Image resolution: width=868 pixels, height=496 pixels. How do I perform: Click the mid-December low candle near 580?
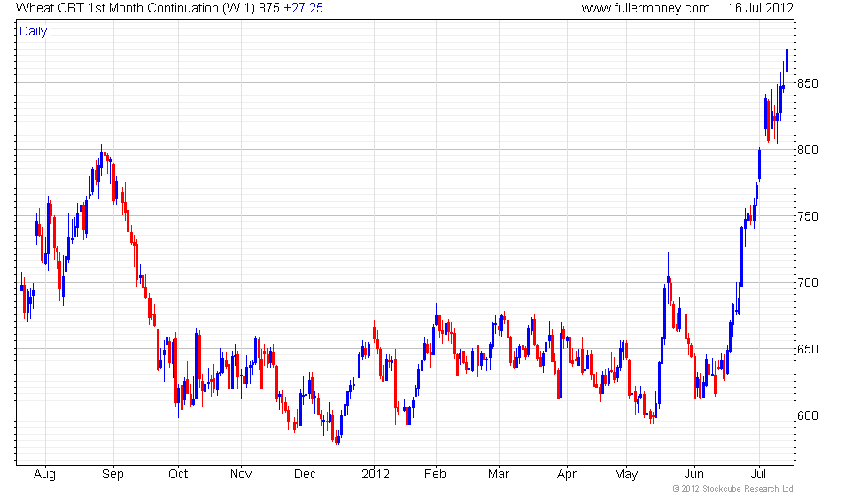click(338, 439)
